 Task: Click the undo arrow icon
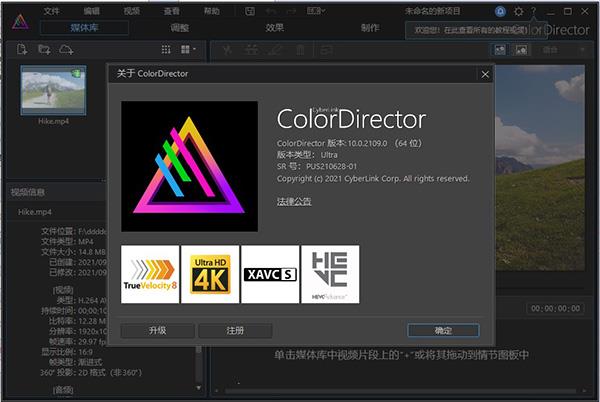tap(271, 11)
